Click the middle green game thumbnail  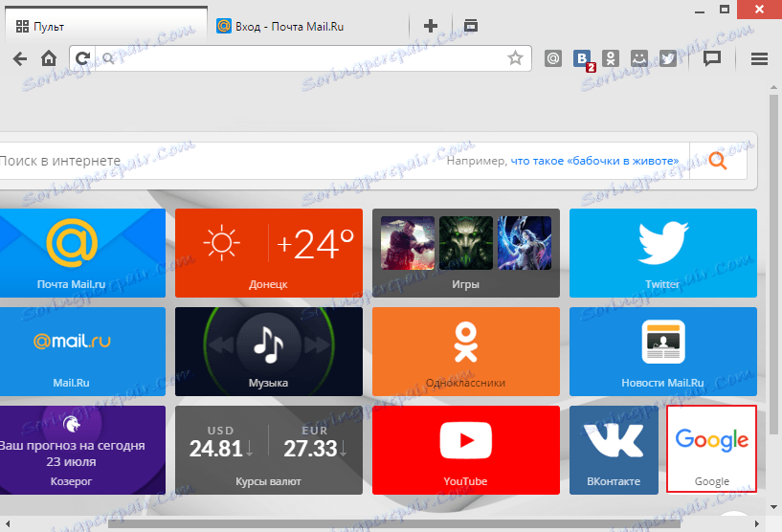[466, 243]
